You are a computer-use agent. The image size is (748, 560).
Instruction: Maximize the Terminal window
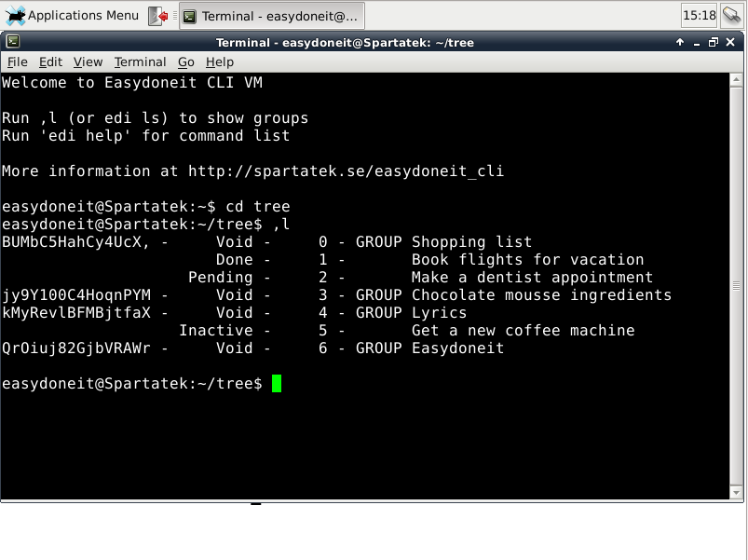(714, 43)
